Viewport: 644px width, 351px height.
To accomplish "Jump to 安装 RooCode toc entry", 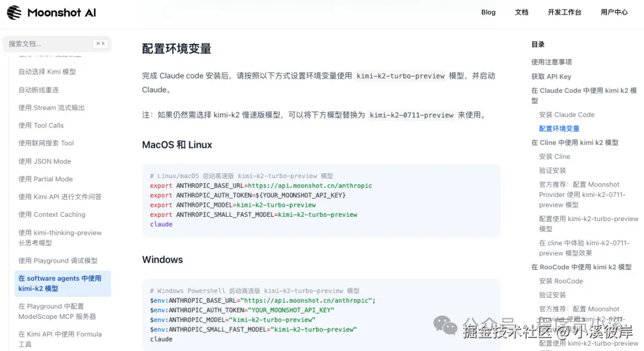I will (561, 281).
